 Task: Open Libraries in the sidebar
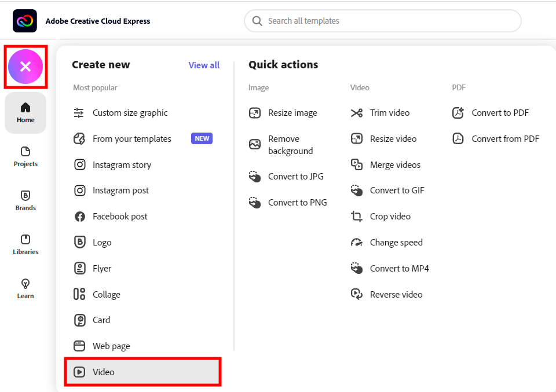25,244
